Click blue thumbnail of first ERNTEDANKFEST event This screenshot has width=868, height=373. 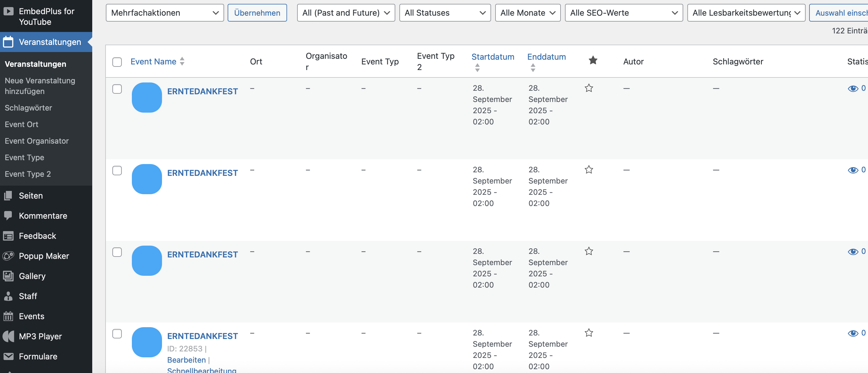pyautogui.click(x=147, y=97)
